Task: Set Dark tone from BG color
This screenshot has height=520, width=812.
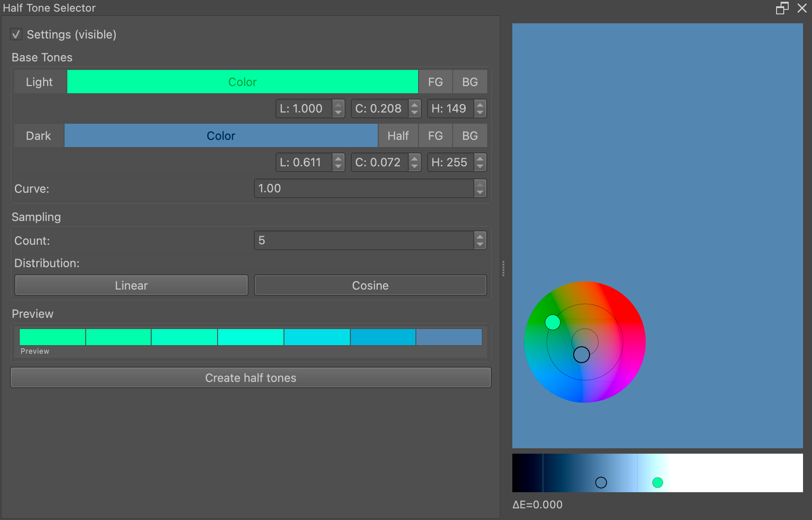Action: coord(470,136)
